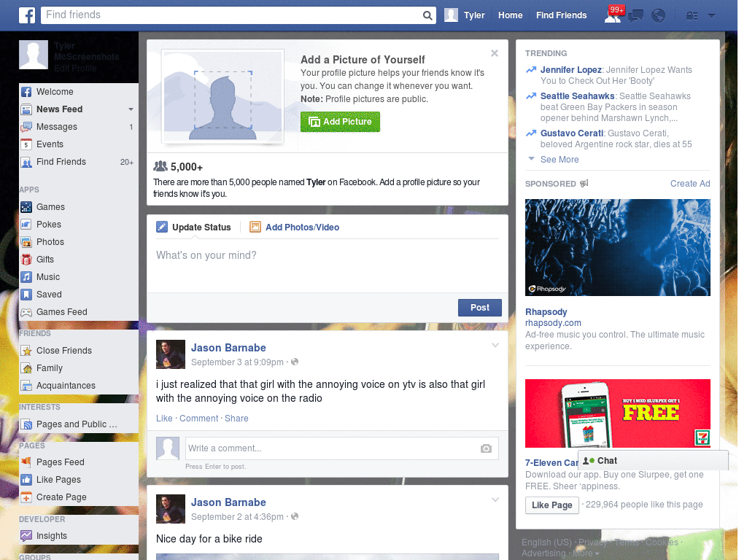Image resolution: width=747 pixels, height=560 pixels.
Task: Open options chevron on September 2 post
Action: click(495, 500)
